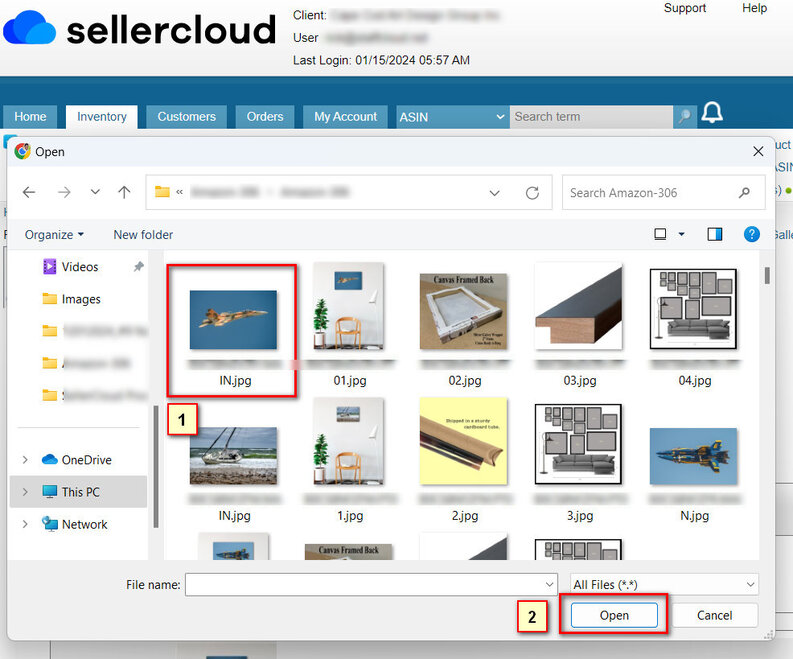
Task: Open the Orders tab in Sellercloud
Action: 265,117
